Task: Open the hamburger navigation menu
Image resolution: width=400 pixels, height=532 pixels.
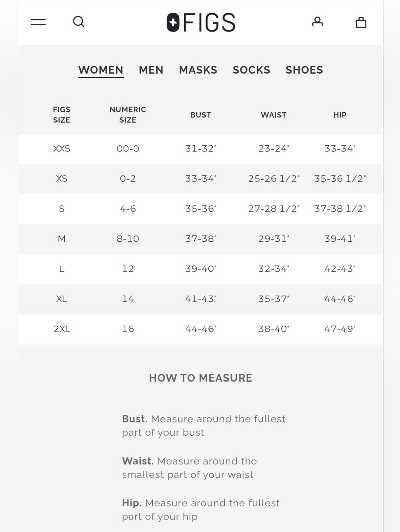Action: 38,22
